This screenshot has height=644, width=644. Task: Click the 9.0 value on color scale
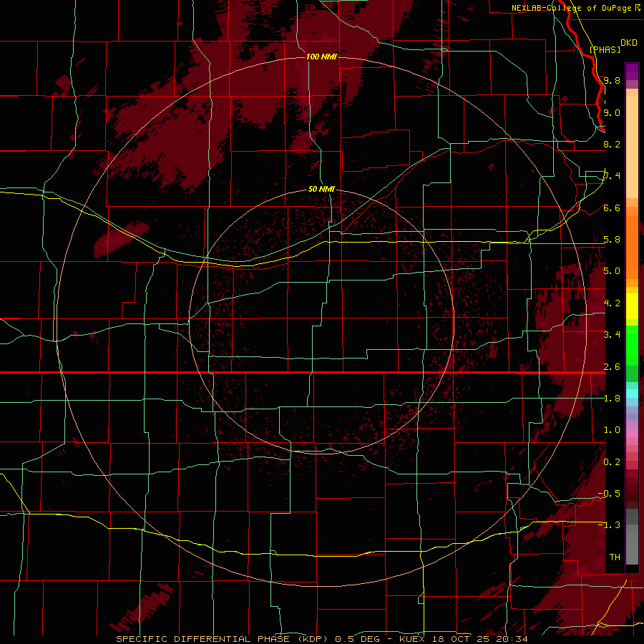(x=612, y=112)
